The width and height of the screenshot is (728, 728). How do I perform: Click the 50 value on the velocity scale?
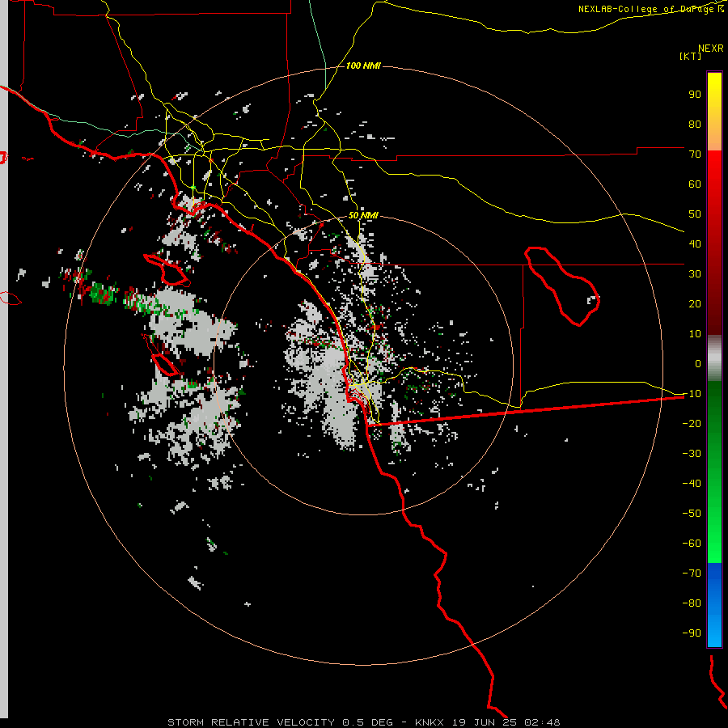point(695,214)
